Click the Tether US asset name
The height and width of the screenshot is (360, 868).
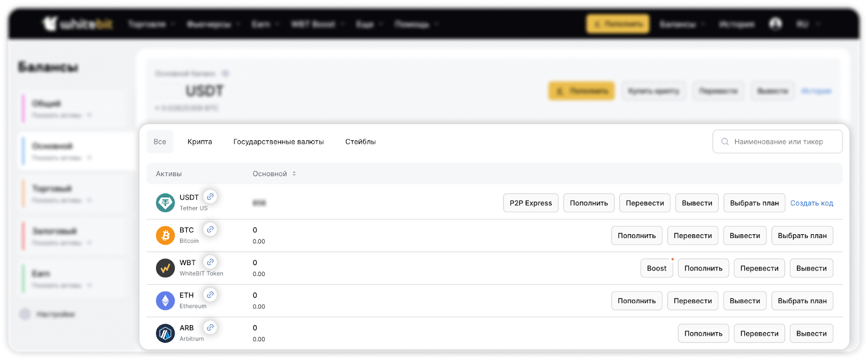click(x=194, y=208)
